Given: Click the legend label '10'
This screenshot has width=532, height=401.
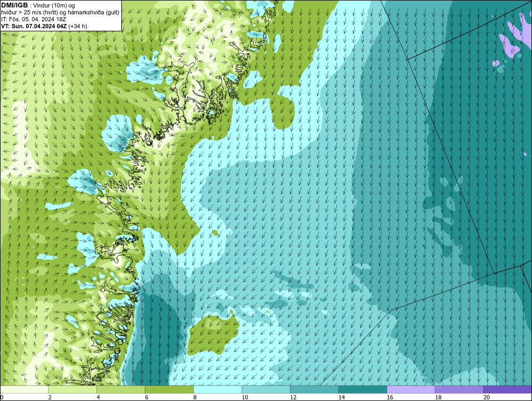Looking at the screenshot, I should (x=245, y=397).
